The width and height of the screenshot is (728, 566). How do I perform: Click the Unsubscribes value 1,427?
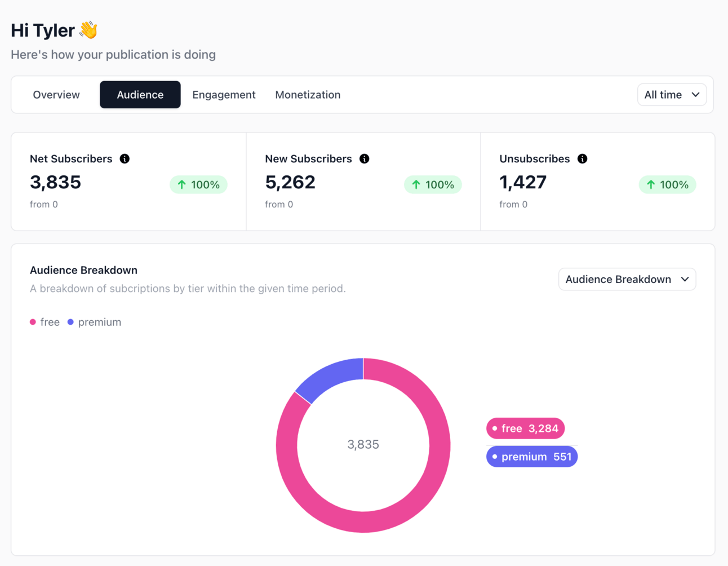click(x=523, y=182)
